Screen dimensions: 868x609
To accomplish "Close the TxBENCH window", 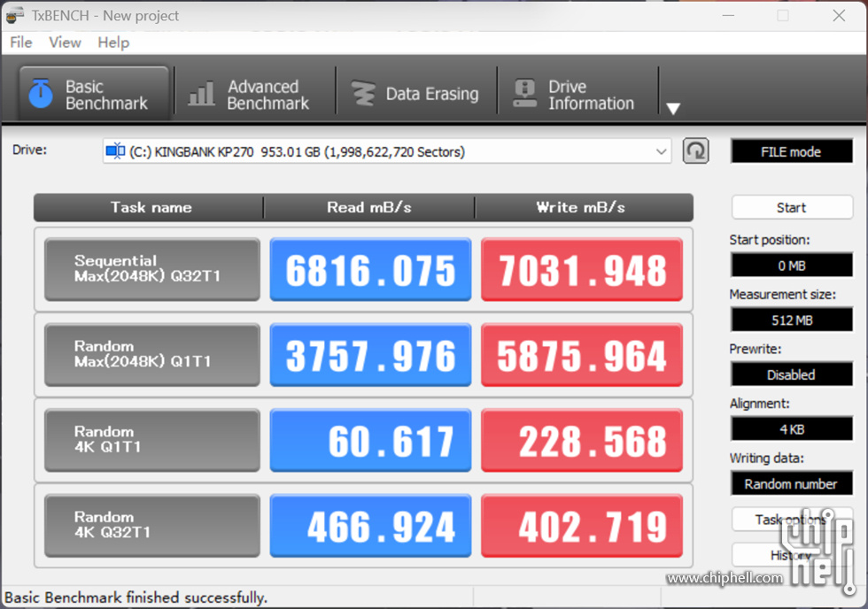I will point(840,15).
